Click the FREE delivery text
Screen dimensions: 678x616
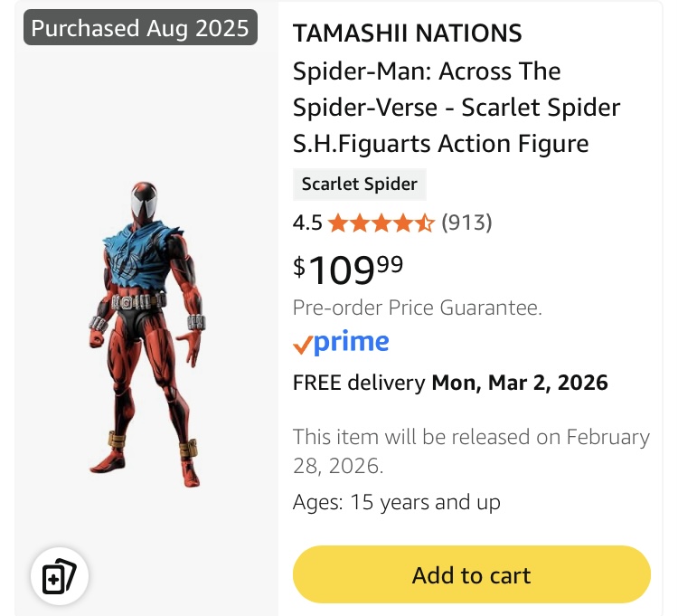tap(359, 383)
